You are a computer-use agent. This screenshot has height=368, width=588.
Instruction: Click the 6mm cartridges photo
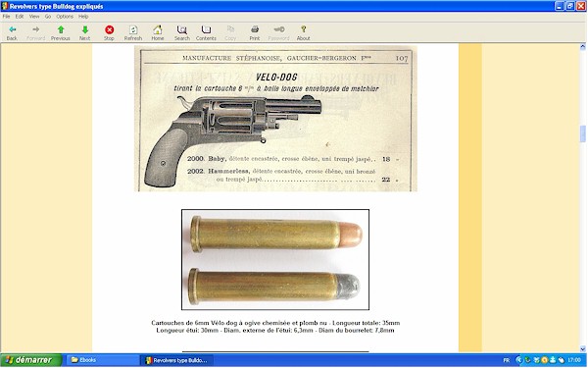(275, 259)
